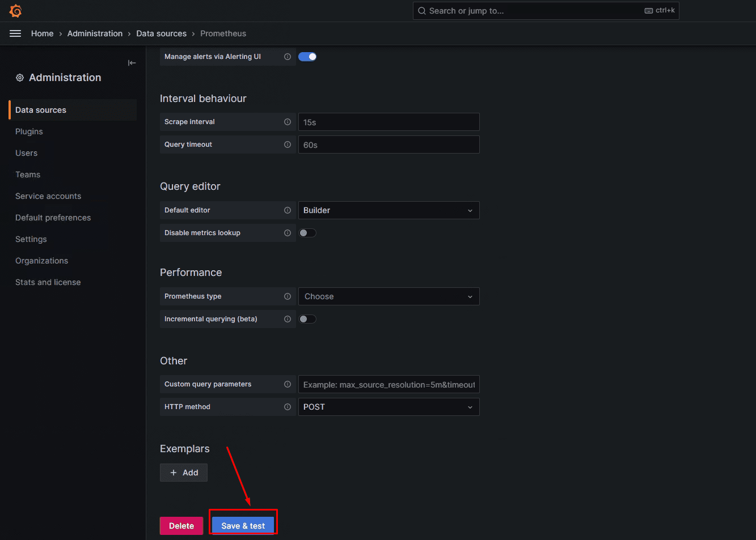Image resolution: width=756 pixels, height=540 pixels.
Task: Disable Manage alerts via Alerting UI switch
Action: click(x=307, y=57)
